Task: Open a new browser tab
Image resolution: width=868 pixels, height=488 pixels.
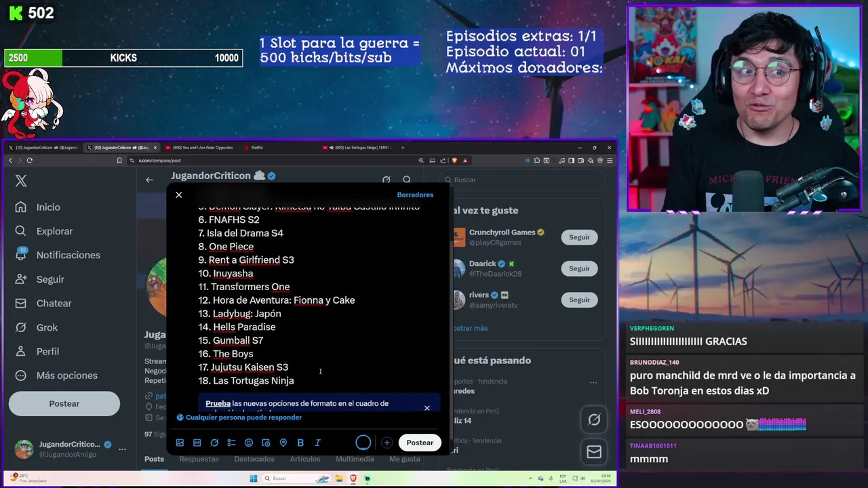Action: point(403,148)
